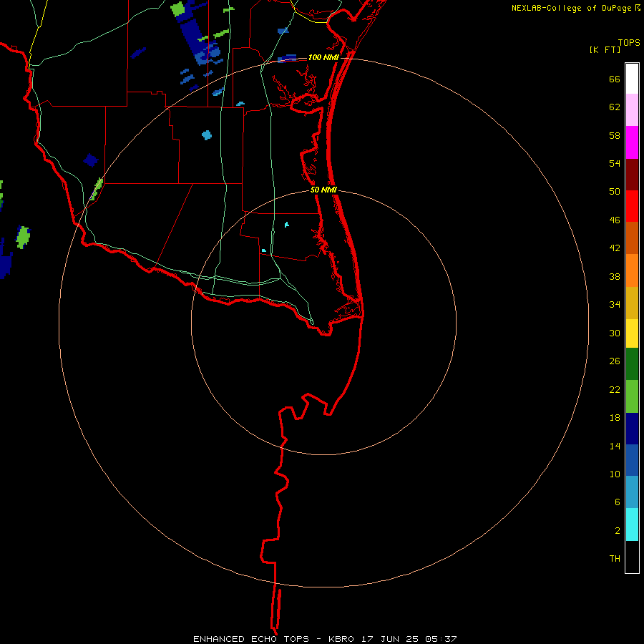Click the light blue 6-10 kft swatch
The image size is (644, 644).
click(x=632, y=492)
